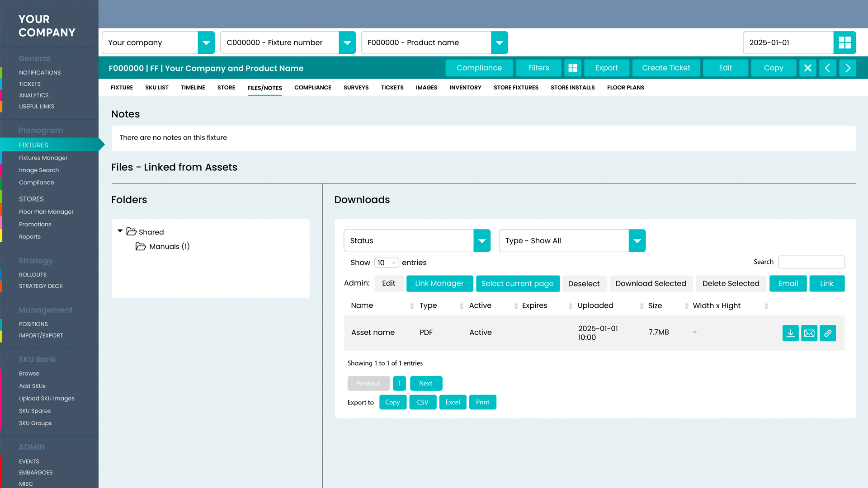Click Delete Selected button
The height and width of the screenshot is (488, 868).
point(731,283)
